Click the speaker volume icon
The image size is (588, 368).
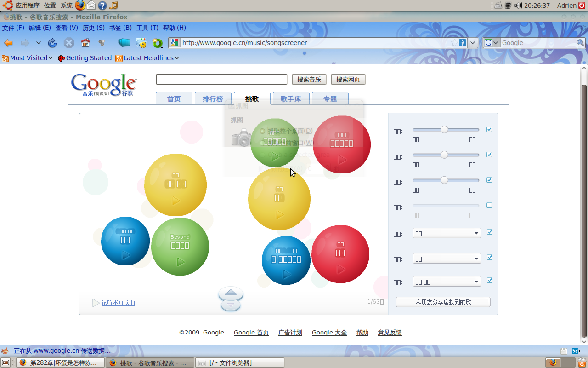pos(518,6)
